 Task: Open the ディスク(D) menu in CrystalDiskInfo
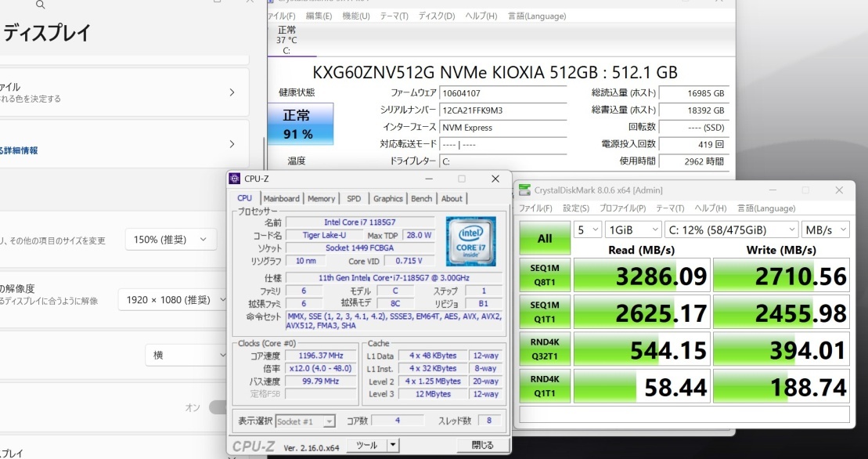[437, 16]
